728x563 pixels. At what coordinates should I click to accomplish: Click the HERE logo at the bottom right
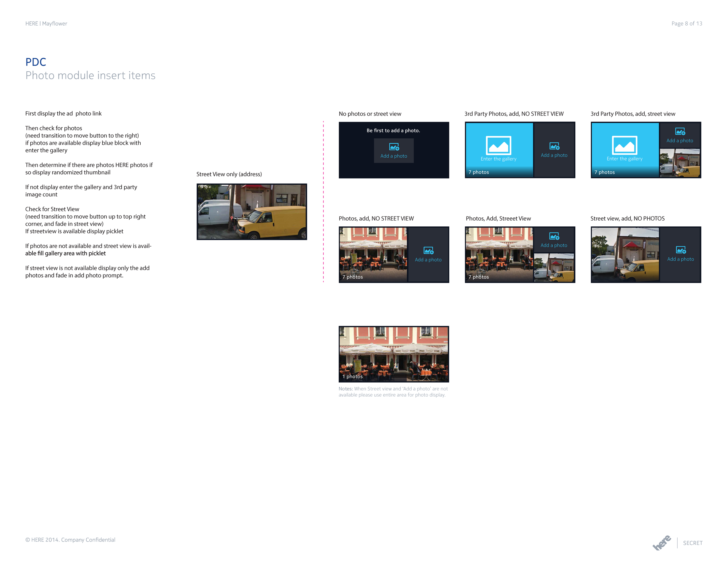click(x=662, y=543)
